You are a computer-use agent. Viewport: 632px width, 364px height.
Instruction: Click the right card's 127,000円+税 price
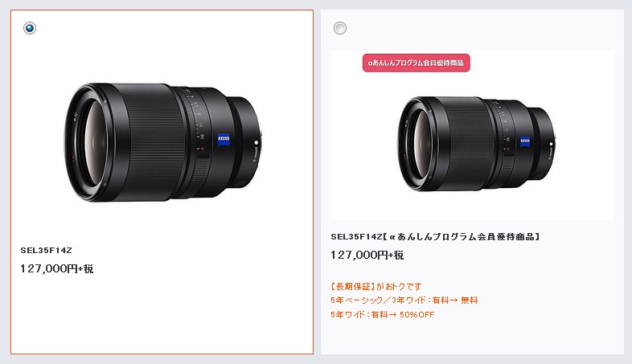[367, 255]
